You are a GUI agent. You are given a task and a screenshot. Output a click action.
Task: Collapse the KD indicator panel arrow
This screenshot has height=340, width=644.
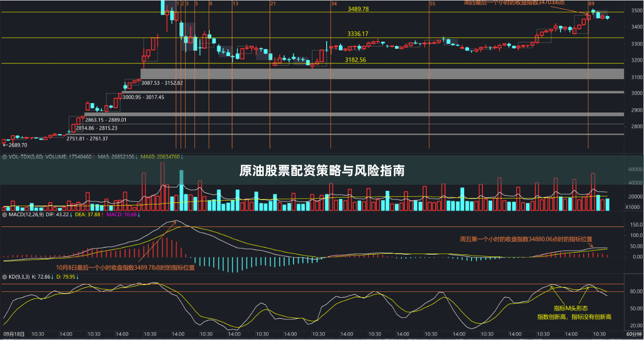4,277
